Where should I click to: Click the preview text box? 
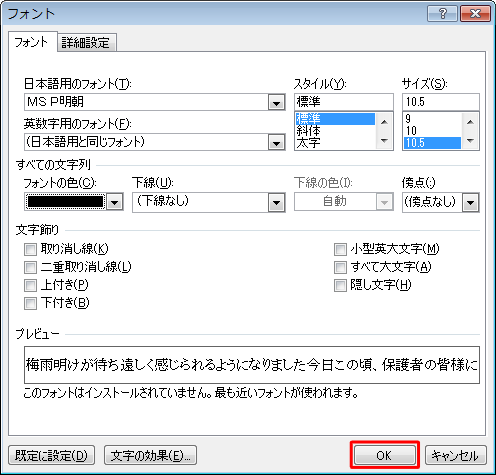(x=252, y=365)
